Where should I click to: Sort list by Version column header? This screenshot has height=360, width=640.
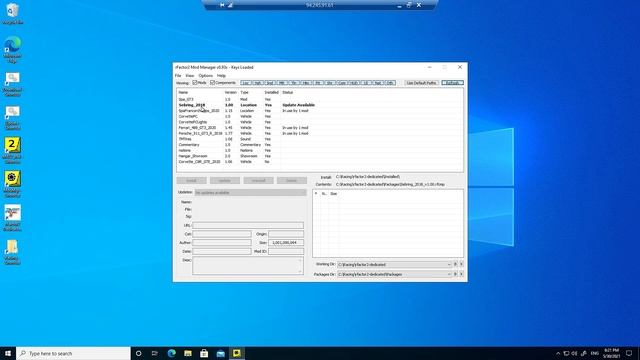point(231,93)
